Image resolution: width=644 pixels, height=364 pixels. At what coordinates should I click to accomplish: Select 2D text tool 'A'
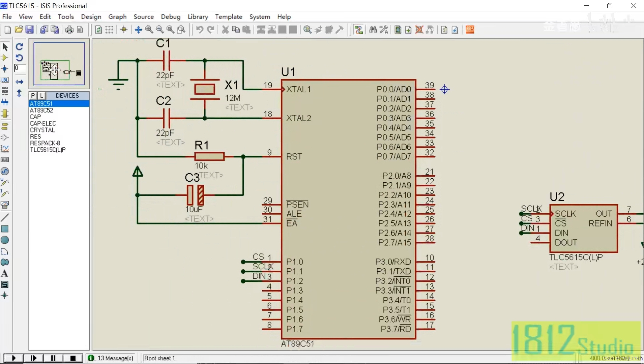5,273
